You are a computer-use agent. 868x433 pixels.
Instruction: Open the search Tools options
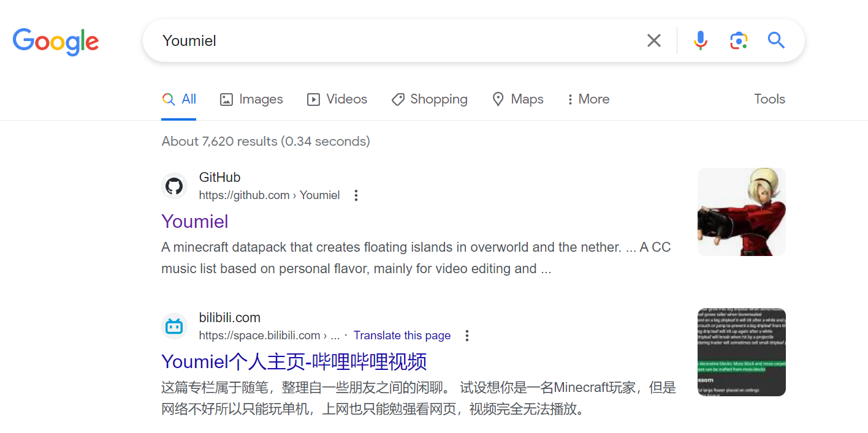tap(769, 99)
